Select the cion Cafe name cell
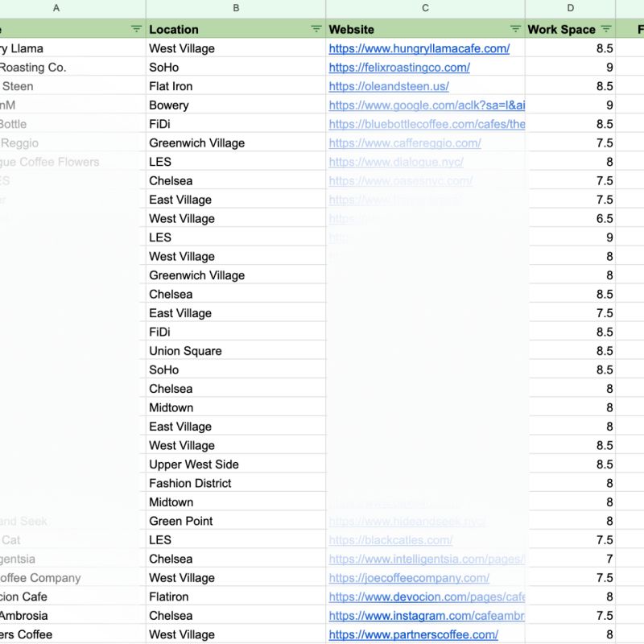Screen dimensions: 644x644 coord(72,597)
